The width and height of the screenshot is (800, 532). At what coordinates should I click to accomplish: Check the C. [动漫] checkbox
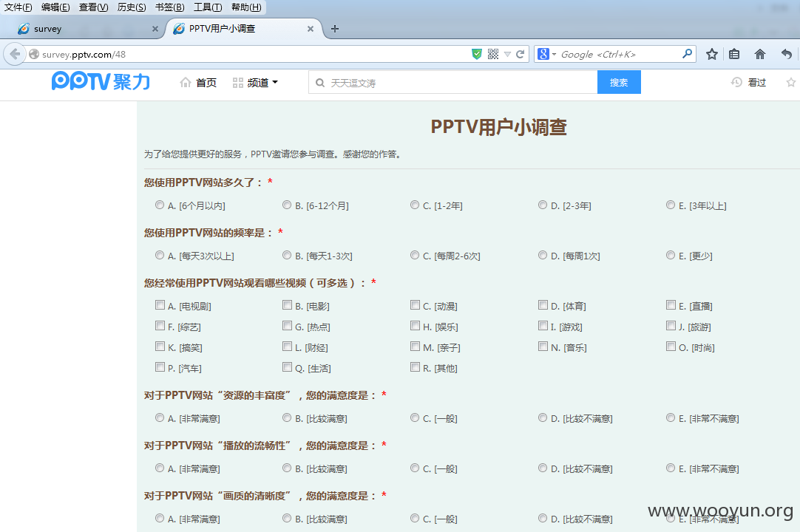click(415, 305)
